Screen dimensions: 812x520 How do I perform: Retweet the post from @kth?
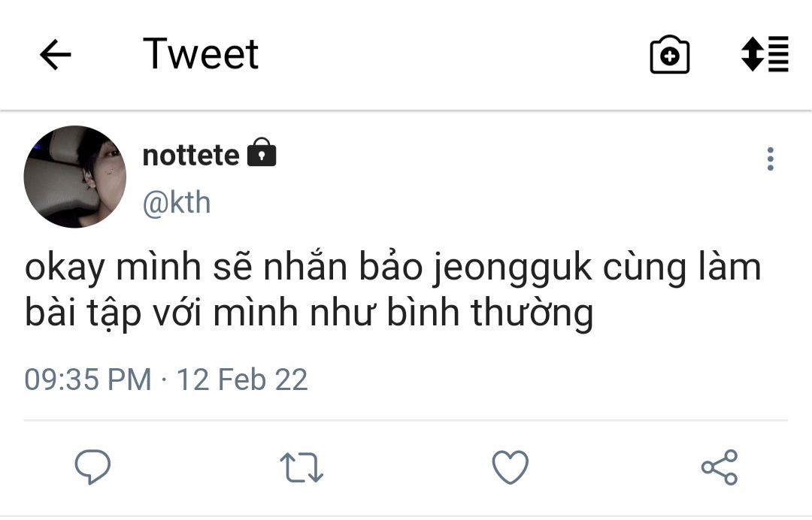point(301,467)
